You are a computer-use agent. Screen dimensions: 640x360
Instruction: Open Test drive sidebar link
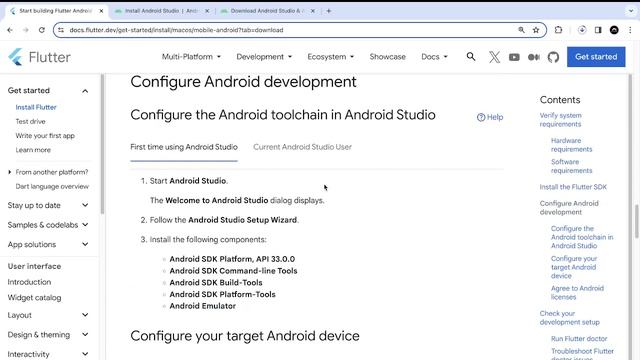click(30, 122)
